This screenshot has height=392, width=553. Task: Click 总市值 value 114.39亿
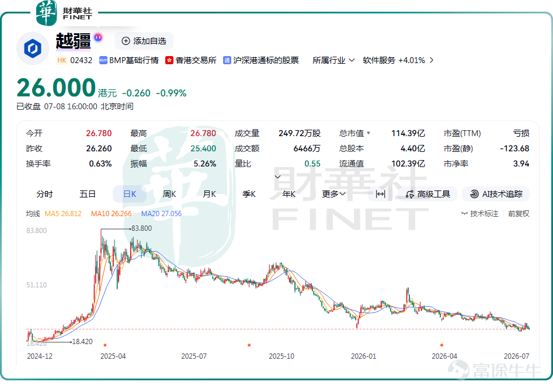tap(408, 133)
